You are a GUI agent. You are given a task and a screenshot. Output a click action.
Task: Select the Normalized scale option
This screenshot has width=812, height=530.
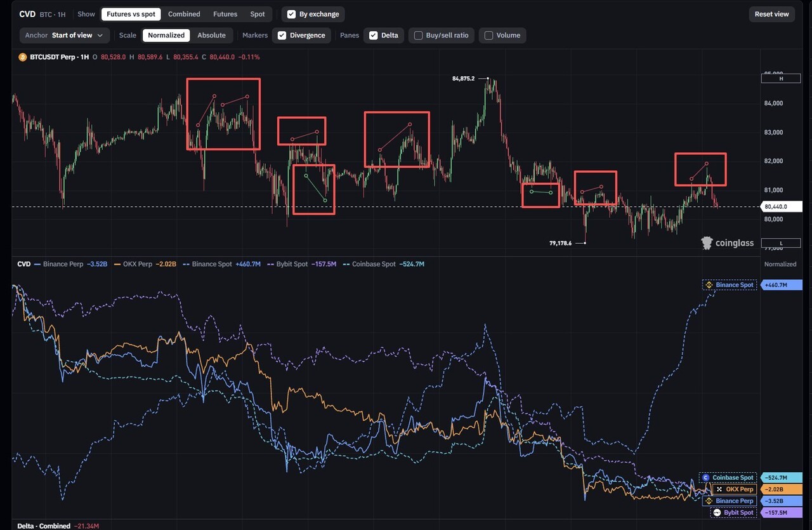coord(166,36)
